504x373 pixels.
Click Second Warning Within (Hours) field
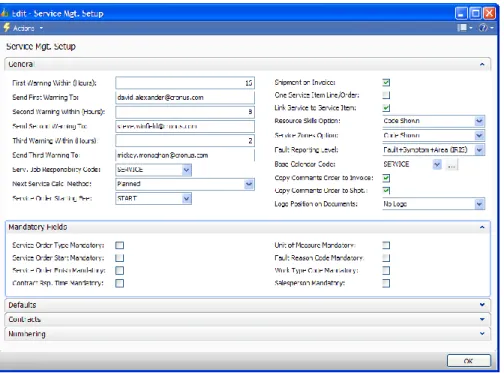pyautogui.click(x=185, y=112)
